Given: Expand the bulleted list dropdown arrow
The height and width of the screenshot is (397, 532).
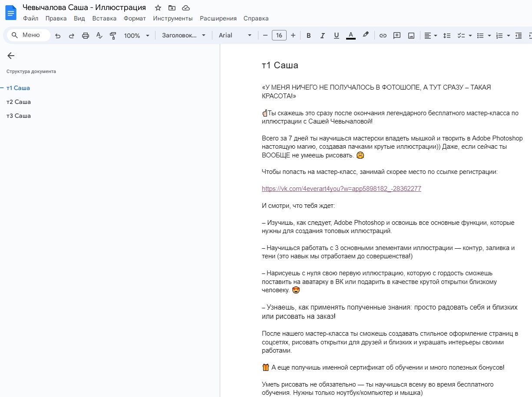Looking at the screenshot, I should 489,36.
